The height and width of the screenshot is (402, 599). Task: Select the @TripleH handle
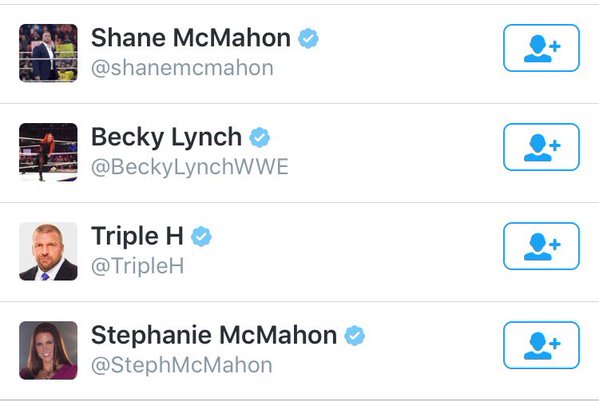[138, 266]
